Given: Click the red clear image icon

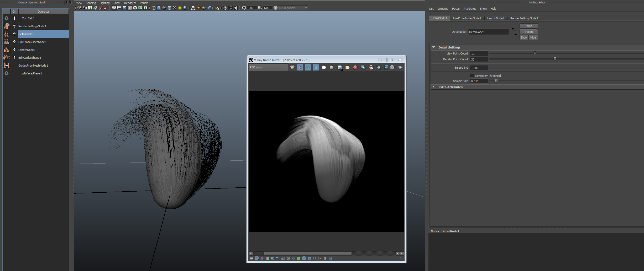Looking at the screenshot, I should (355, 67).
